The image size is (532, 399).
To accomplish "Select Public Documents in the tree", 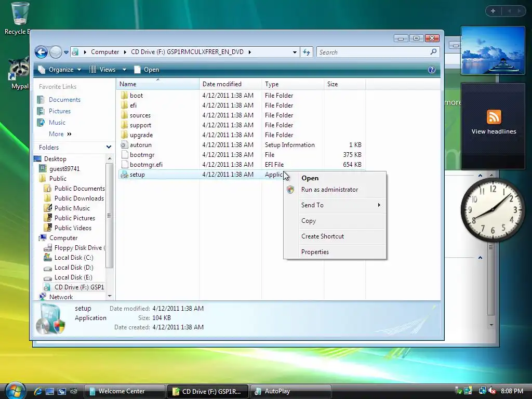I will point(79,188).
